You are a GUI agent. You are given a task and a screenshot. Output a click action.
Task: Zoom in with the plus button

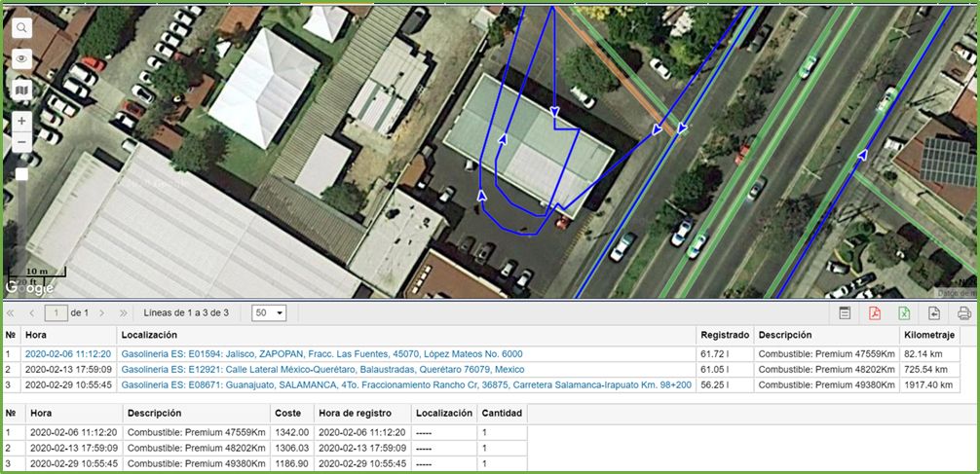point(21,121)
